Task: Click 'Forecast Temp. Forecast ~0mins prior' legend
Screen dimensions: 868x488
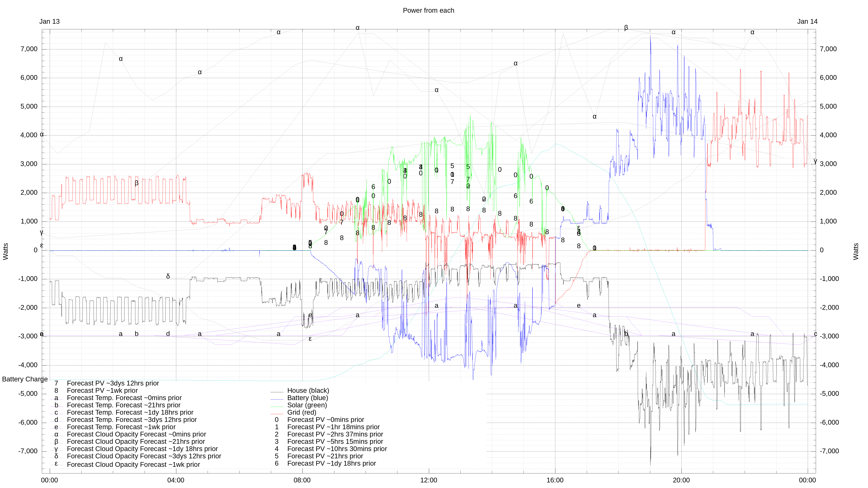Action: tap(124, 398)
